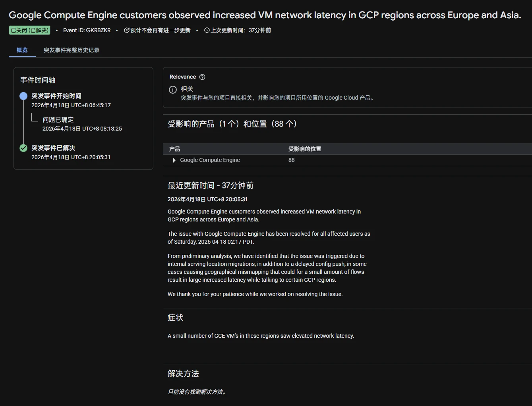Click the 'We thank you for your patience' sentence
Viewport: 532px width, 406px height.
click(x=255, y=294)
